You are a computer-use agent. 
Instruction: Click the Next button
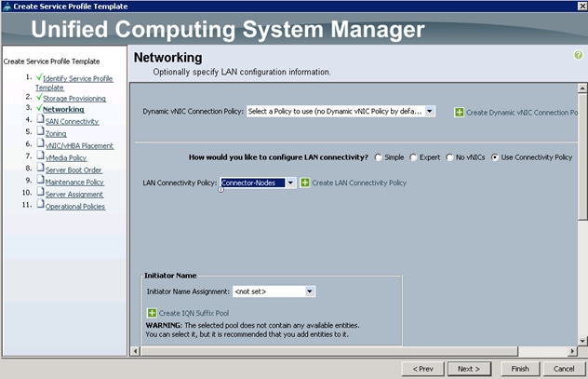[469, 369]
